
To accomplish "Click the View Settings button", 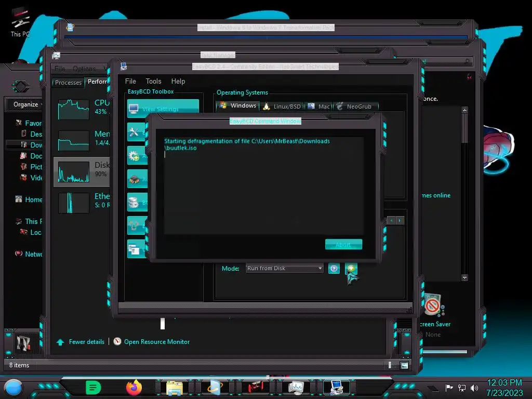I will coord(163,109).
